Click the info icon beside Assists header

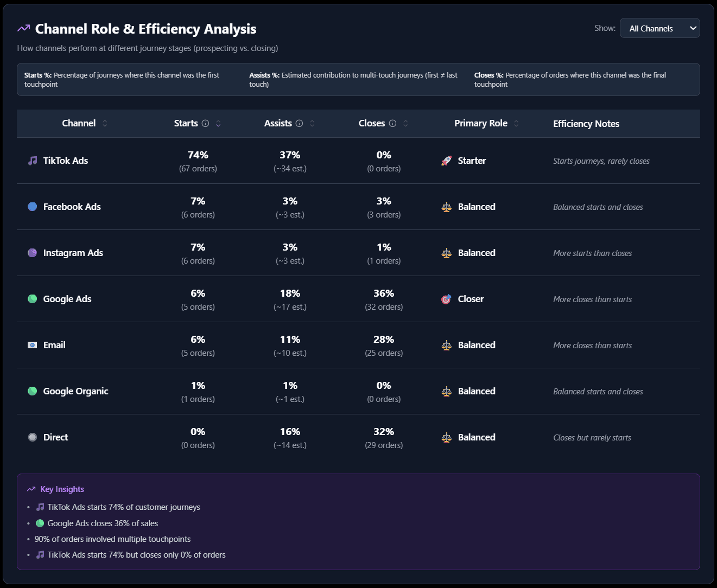click(299, 123)
